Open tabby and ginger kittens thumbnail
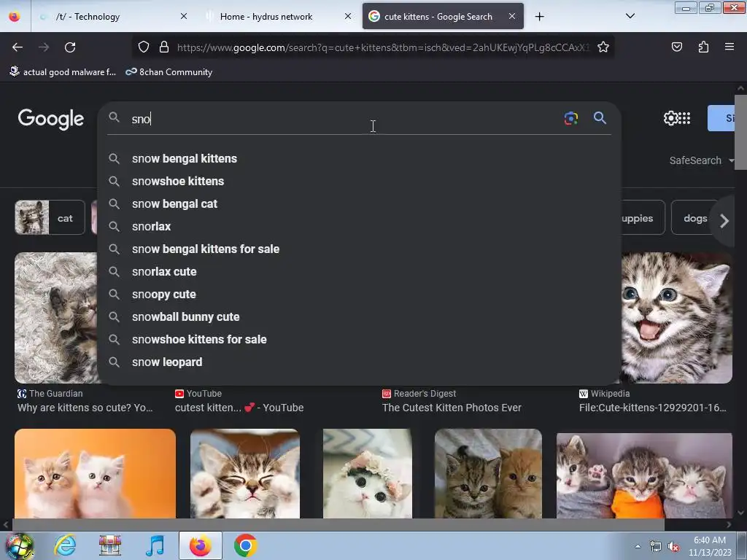Image resolution: width=747 pixels, height=560 pixels. coord(488,473)
